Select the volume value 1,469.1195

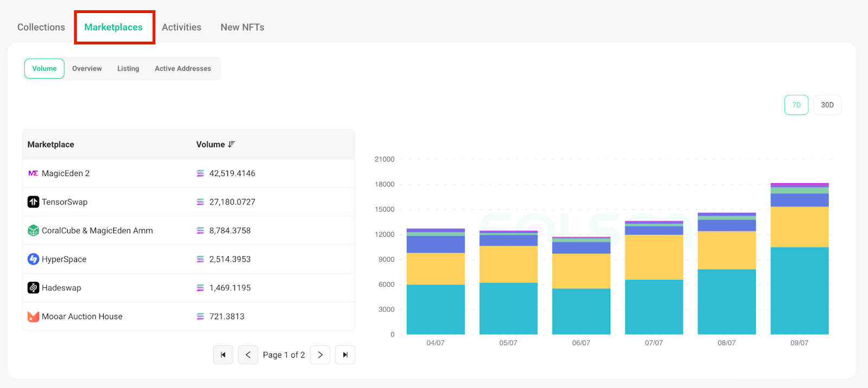tap(230, 288)
